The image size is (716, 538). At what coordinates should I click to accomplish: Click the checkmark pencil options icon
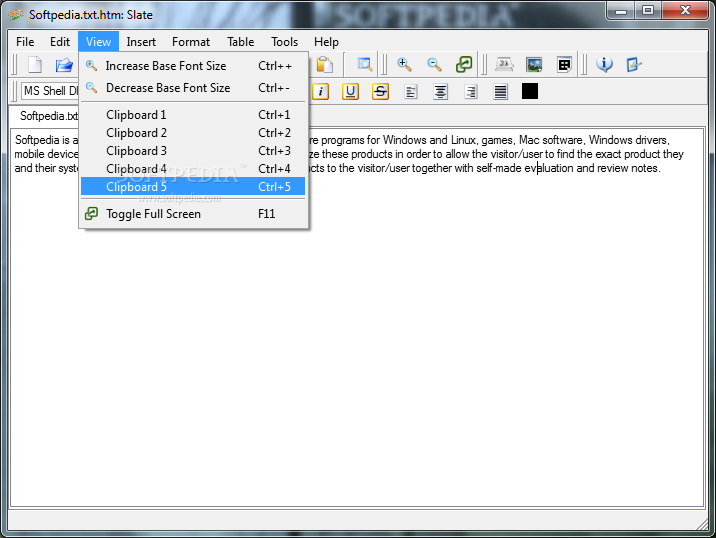[x=634, y=65]
